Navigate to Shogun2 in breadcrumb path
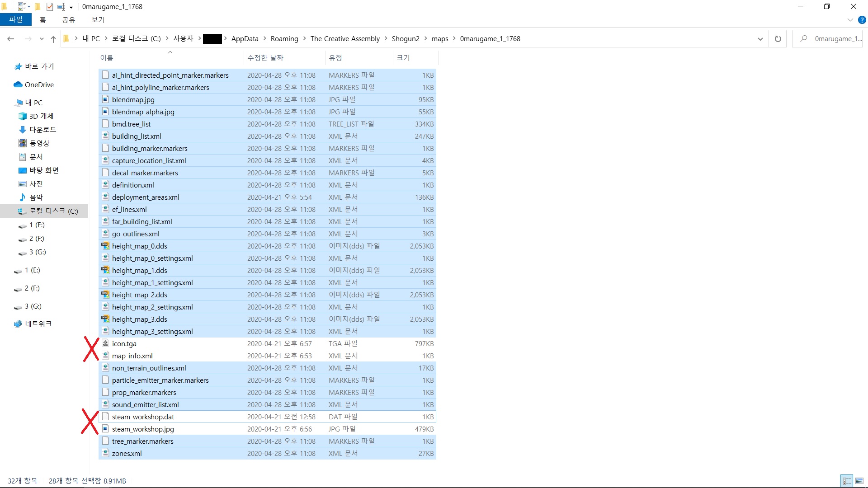Image resolution: width=868 pixels, height=488 pixels. (406, 39)
